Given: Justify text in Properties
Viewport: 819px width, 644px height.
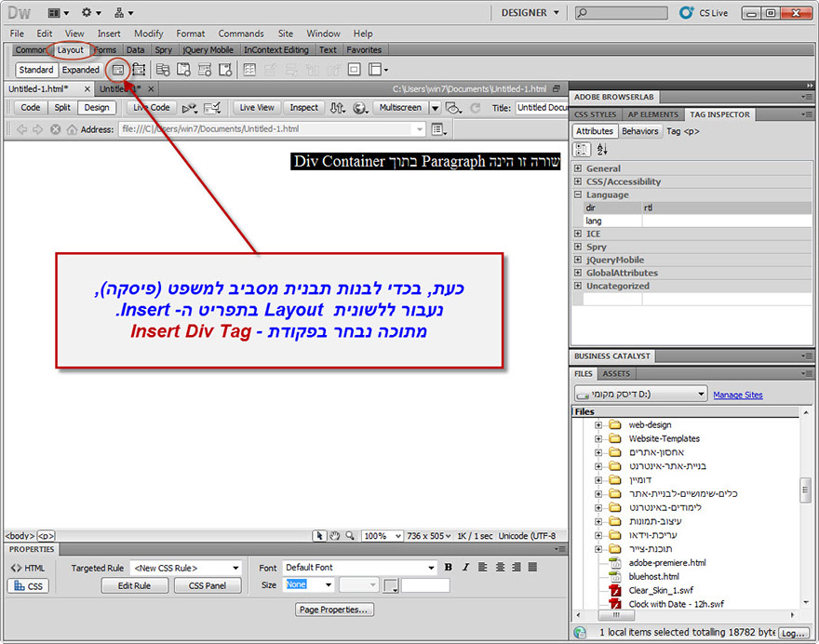Looking at the screenshot, I should [x=532, y=567].
